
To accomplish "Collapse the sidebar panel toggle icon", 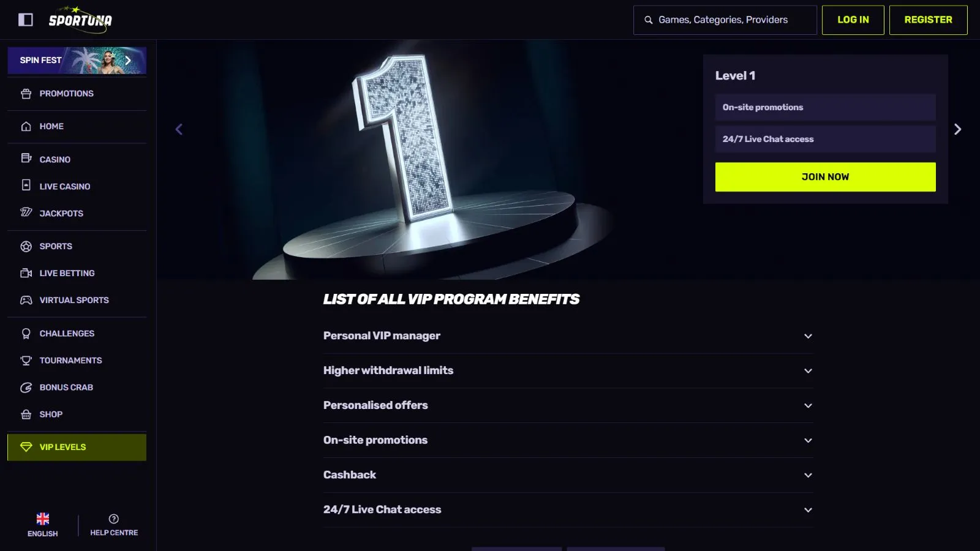I will tap(26, 20).
